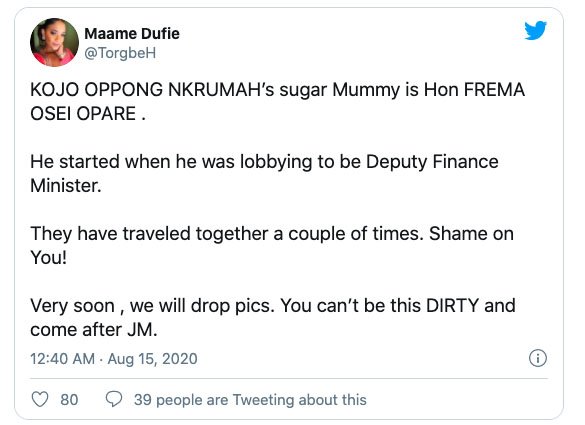The height and width of the screenshot is (425, 585).
Task: View 39 people are Tweeting about this
Action: point(250,400)
